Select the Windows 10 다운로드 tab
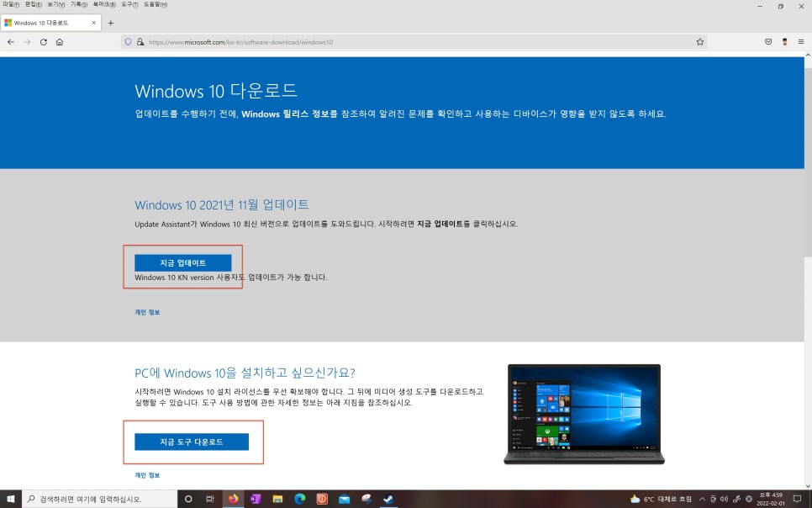The width and height of the screenshot is (812, 508). point(50,23)
